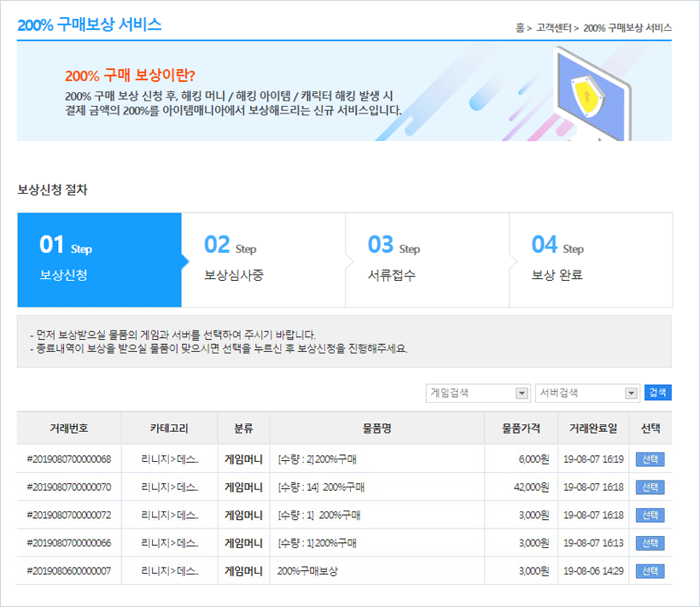Expand the 서버검색 dropdown
Image resolution: width=700 pixels, height=607 pixels.
[x=586, y=394]
